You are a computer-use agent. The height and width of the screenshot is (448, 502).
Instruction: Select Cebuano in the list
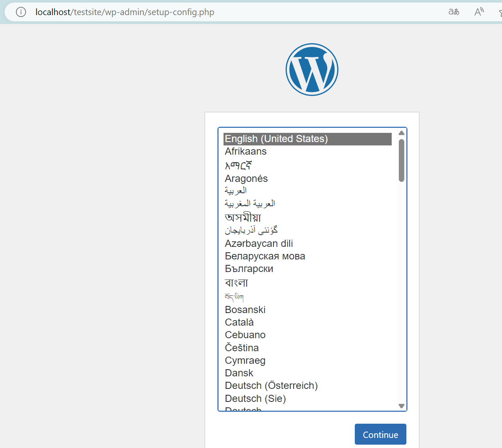pos(307,335)
